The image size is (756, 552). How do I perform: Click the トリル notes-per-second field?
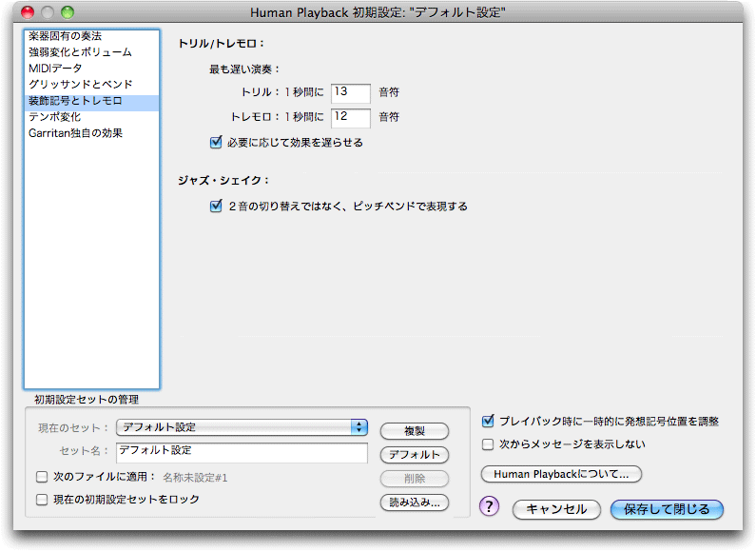351,92
